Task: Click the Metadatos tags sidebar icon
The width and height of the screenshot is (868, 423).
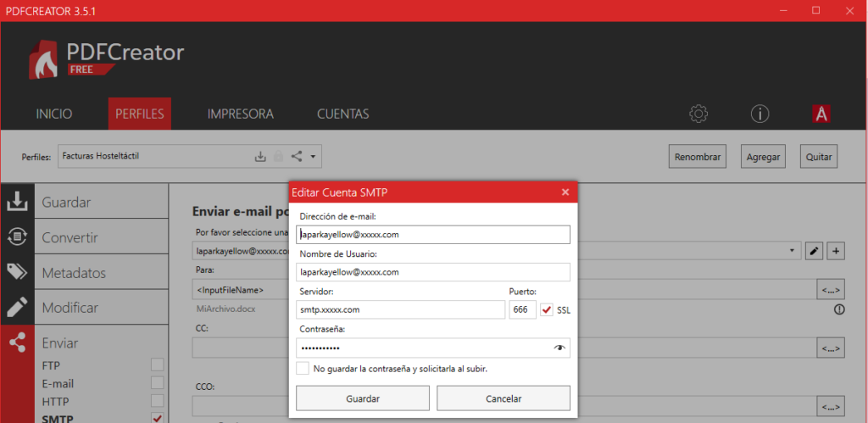Action: click(17, 272)
